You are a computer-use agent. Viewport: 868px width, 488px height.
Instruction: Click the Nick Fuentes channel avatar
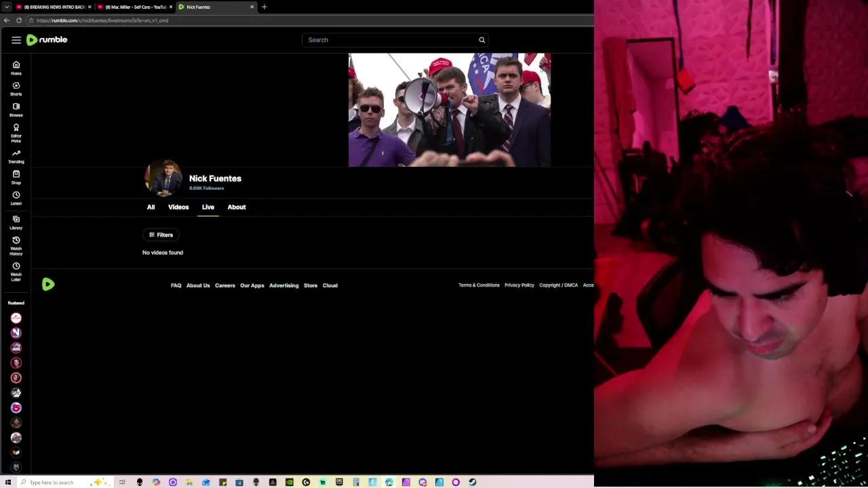pyautogui.click(x=163, y=178)
